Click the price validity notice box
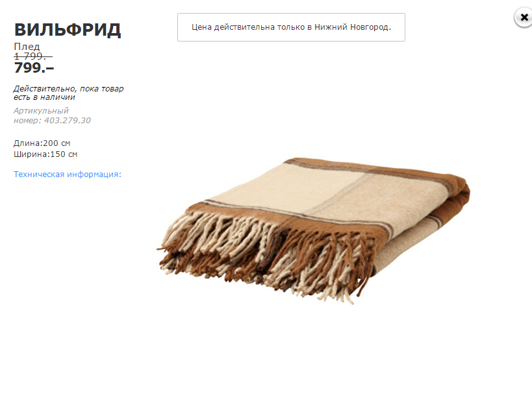 coord(291,27)
